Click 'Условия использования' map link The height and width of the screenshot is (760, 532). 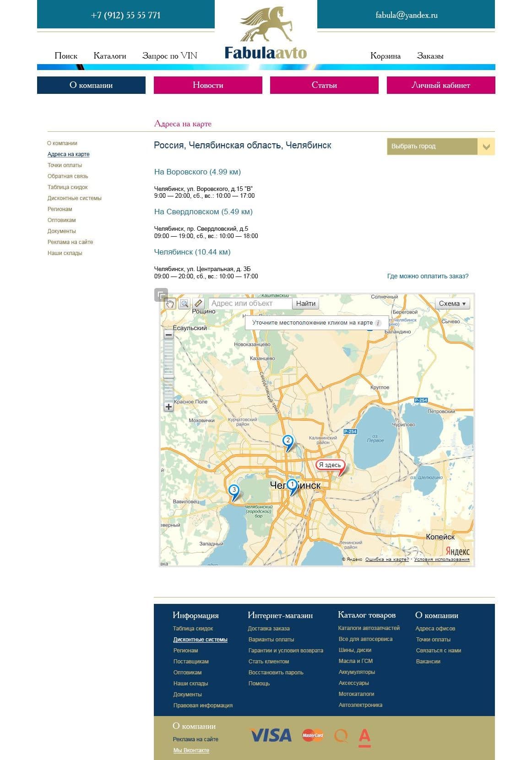point(442,559)
